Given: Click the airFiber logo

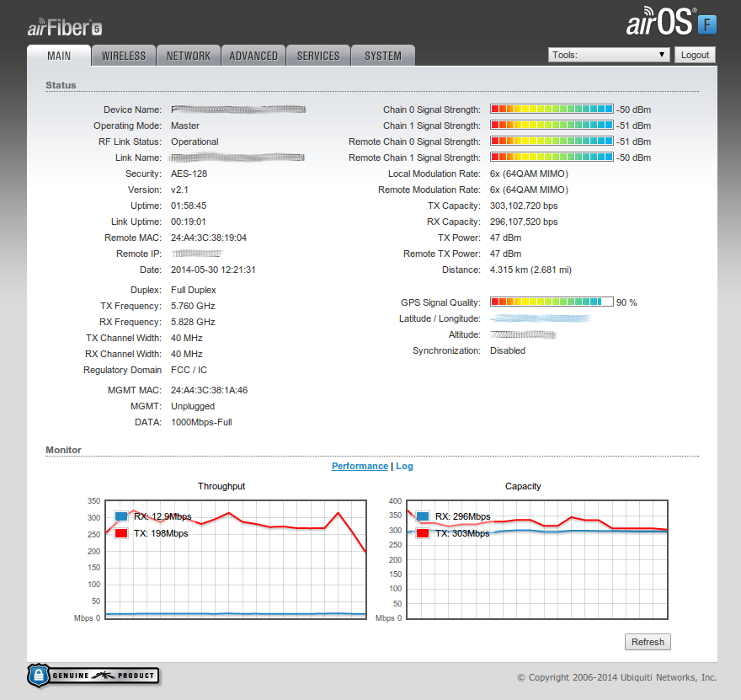Looking at the screenshot, I should point(65,28).
